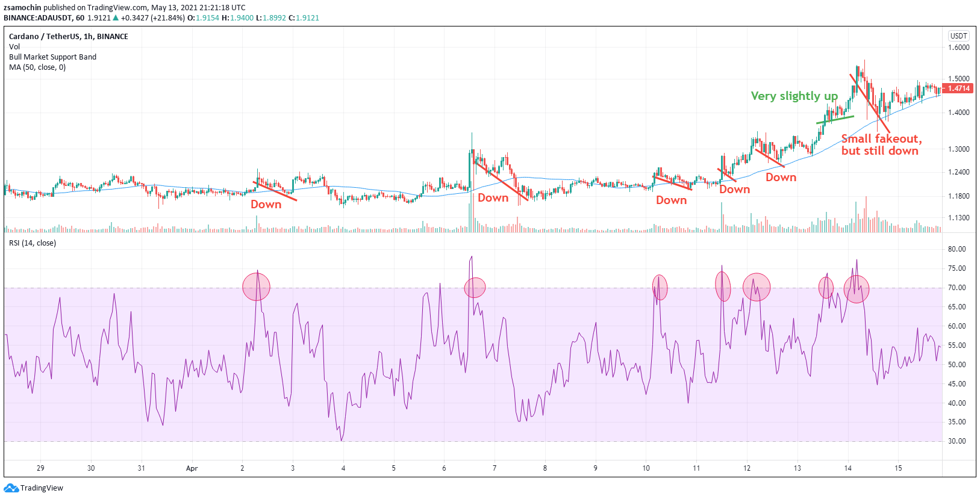
Task: Click the 'BINANCE:ADAUSDT, 60' header symbol
Action: coord(44,18)
